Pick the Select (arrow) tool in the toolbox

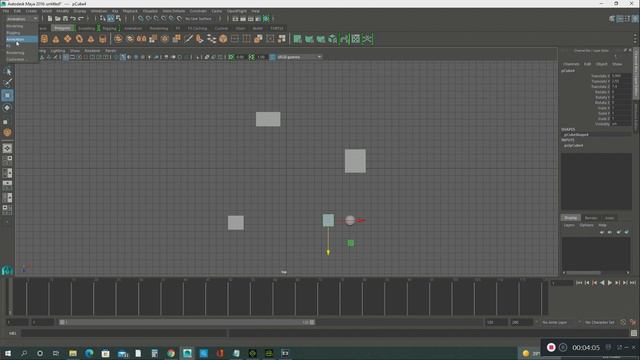pos(7,71)
